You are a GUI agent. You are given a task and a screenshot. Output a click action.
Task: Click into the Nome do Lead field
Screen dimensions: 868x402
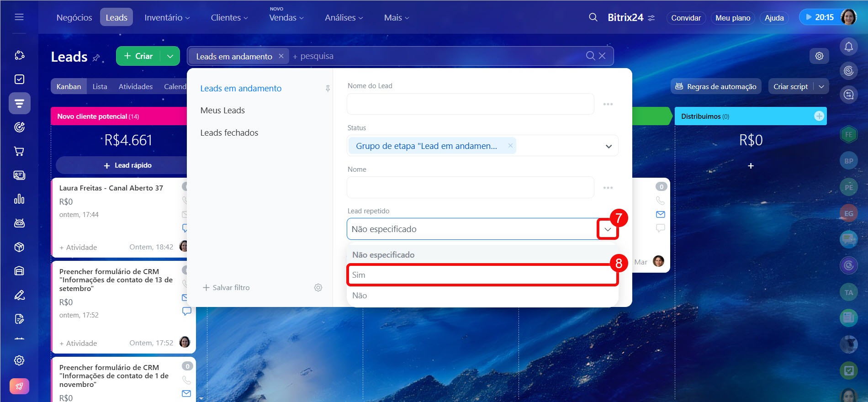[470, 104]
